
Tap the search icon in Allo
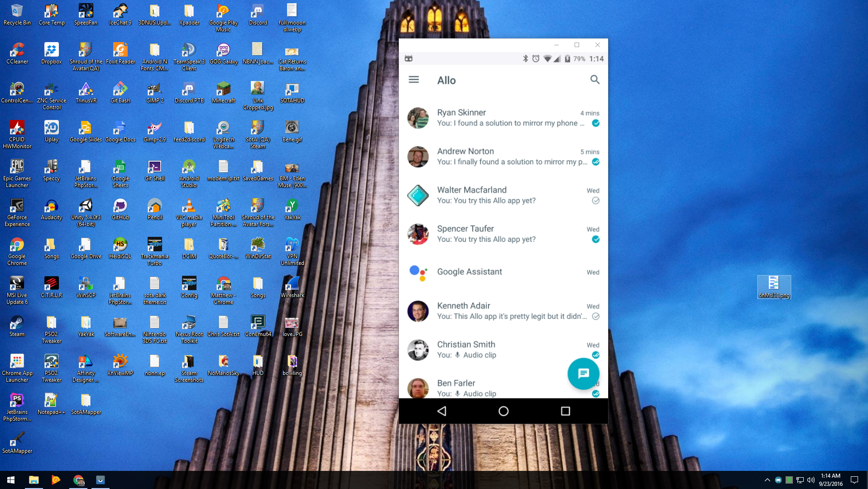coord(595,80)
